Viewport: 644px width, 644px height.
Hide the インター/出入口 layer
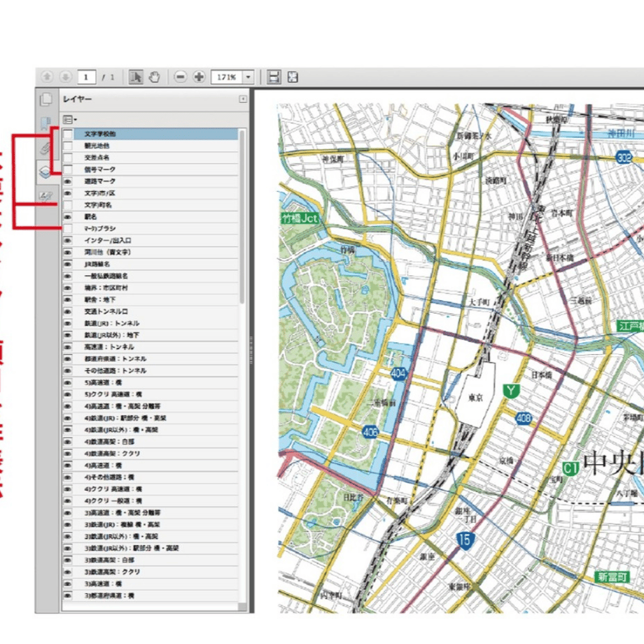[68, 240]
